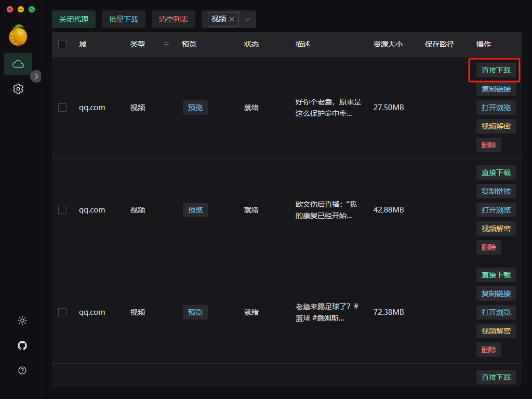Viewport: 532px width, 399px height.
Task: Click the orange app logo icon
Action: click(18, 35)
